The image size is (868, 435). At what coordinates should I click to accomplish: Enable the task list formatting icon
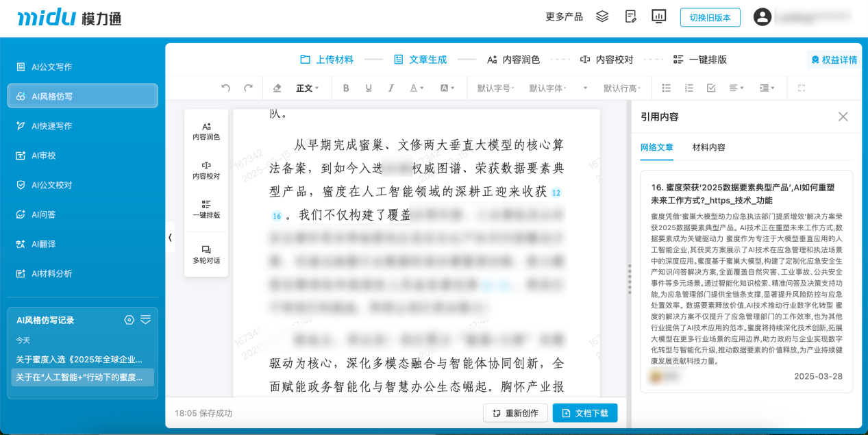tap(711, 88)
